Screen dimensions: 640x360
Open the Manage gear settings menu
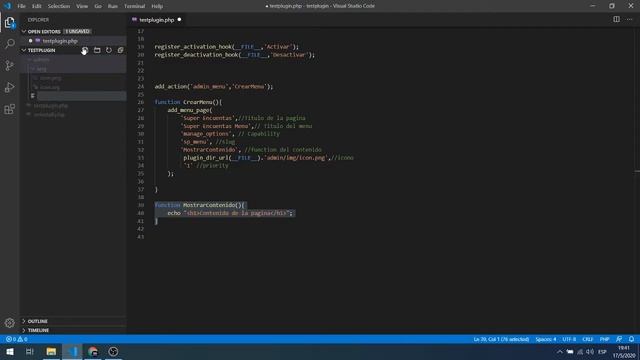pos(9,323)
